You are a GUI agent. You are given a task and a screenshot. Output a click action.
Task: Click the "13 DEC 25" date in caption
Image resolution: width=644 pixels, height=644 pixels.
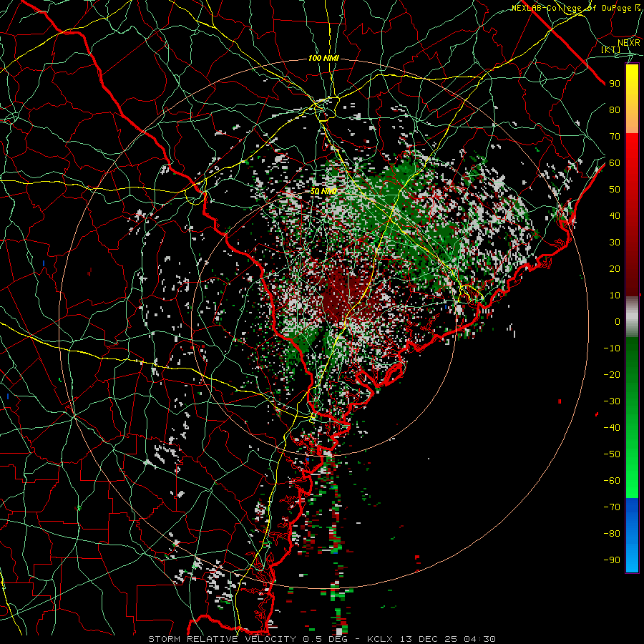coord(429,639)
